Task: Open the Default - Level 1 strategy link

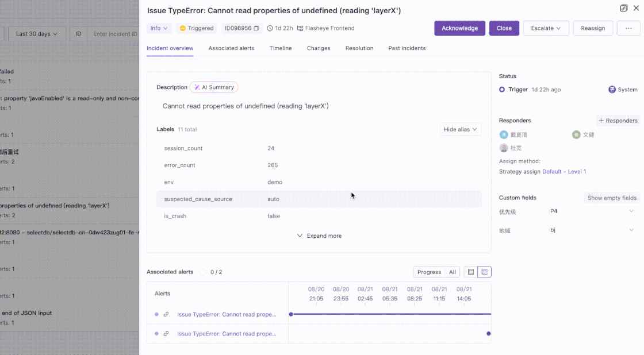Action: (564, 171)
